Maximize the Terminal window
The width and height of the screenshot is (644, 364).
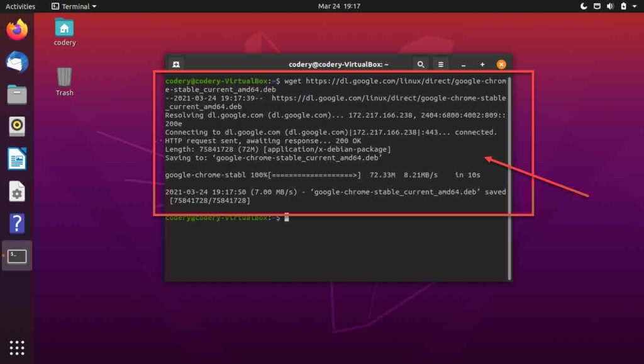[482, 65]
